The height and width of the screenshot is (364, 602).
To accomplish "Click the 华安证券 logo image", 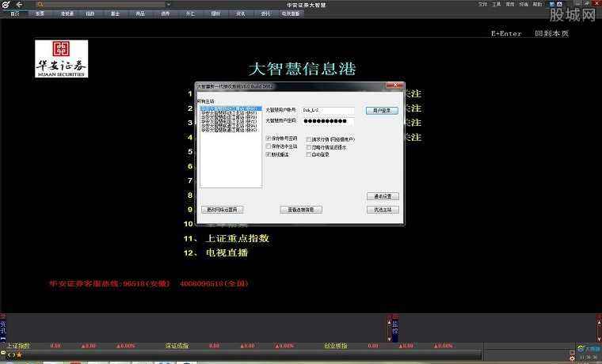I will 62,59.
